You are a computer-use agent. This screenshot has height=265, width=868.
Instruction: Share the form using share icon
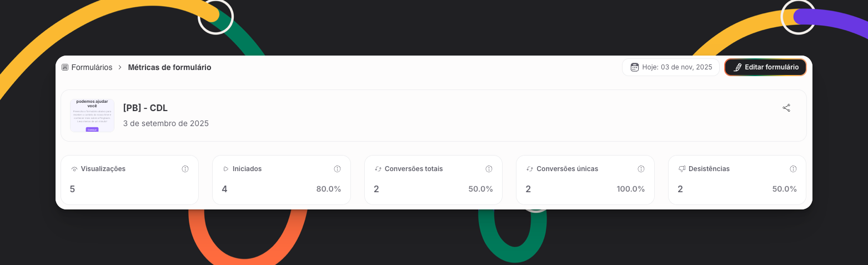(786, 108)
